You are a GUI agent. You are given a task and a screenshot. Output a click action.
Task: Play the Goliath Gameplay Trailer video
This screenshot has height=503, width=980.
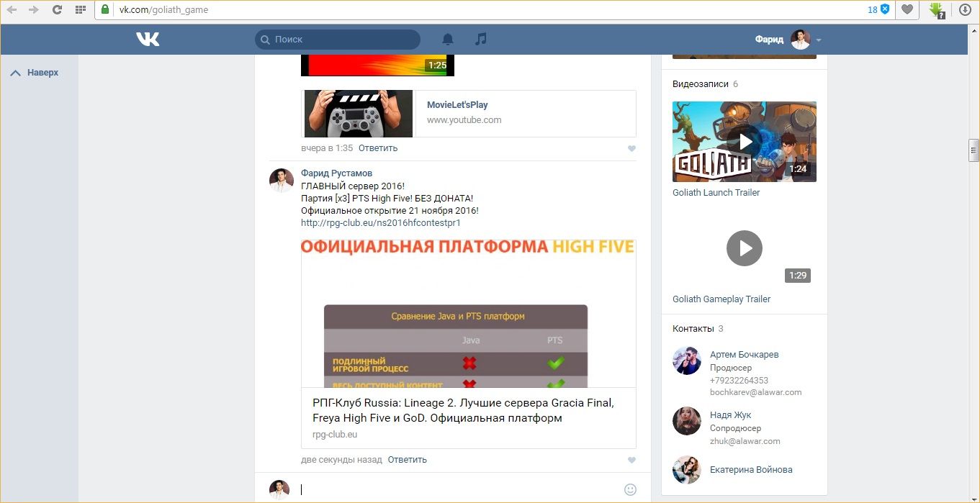(745, 248)
